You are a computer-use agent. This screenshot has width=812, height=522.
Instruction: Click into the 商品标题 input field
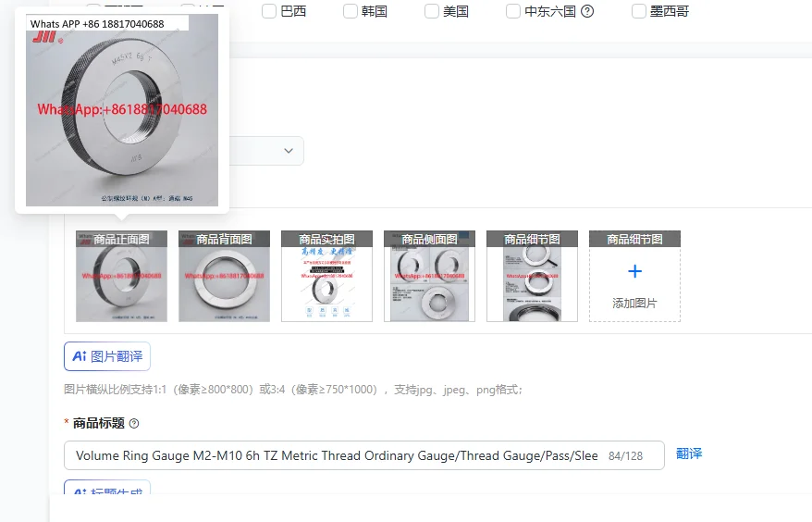coord(364,455)
